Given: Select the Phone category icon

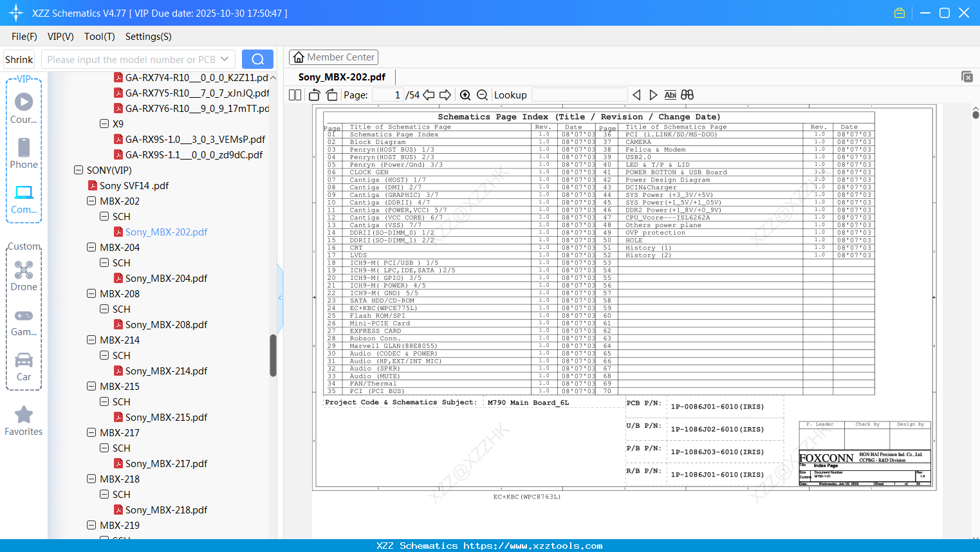Looking at the screenshot, I should (24, 154).
